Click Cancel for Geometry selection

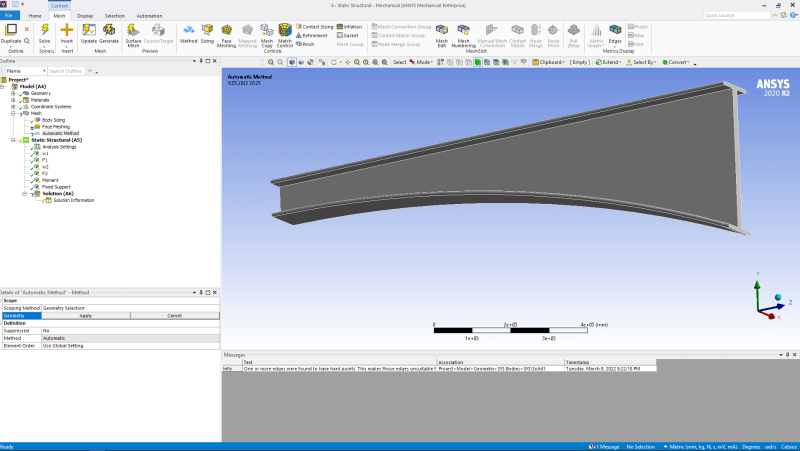tap(174, 316)
